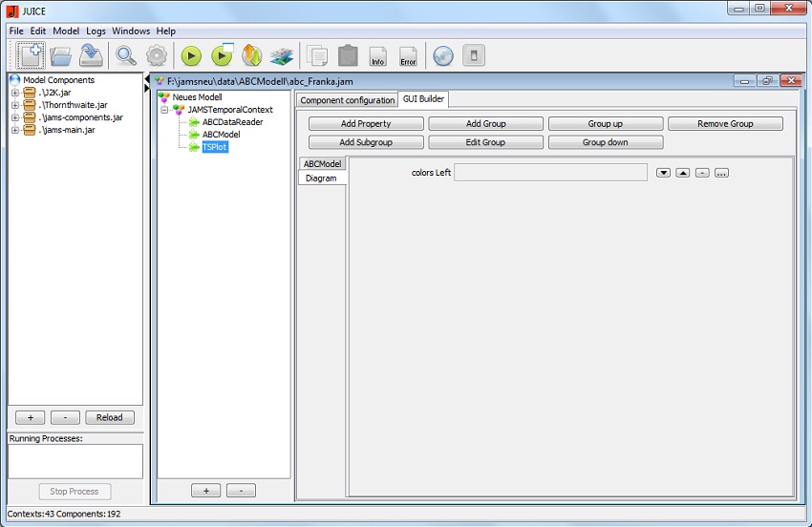Move colors Left property down
This screenshot has width=812, height=527.
point(664,173)
